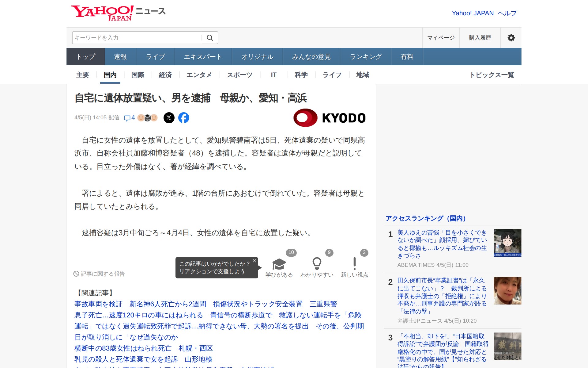The height and width of the screenshot is (368, 588).
Task: Open the top-ranked ABEMA TIMES article
Action: click(x=441, y=242)
